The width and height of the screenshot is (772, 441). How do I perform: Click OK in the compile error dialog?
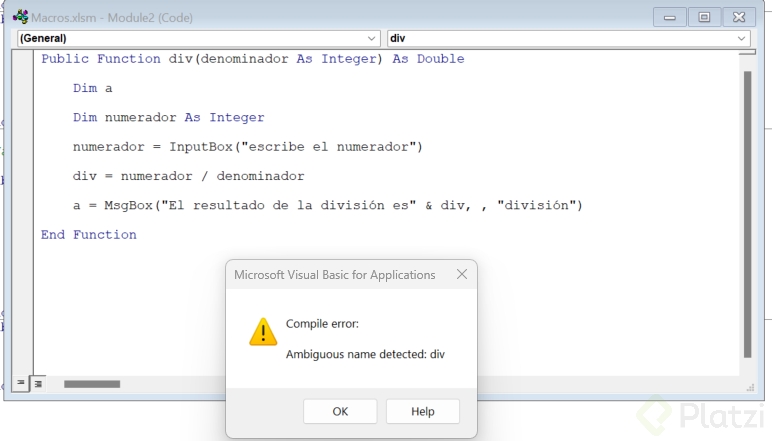coord(340,411)
